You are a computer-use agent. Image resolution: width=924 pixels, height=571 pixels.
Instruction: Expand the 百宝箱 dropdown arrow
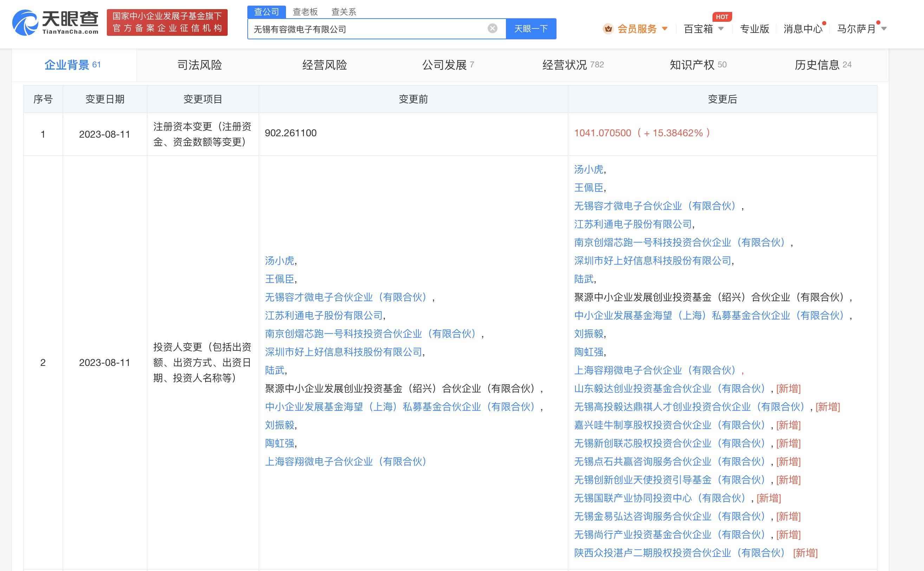tap(721, 29)
